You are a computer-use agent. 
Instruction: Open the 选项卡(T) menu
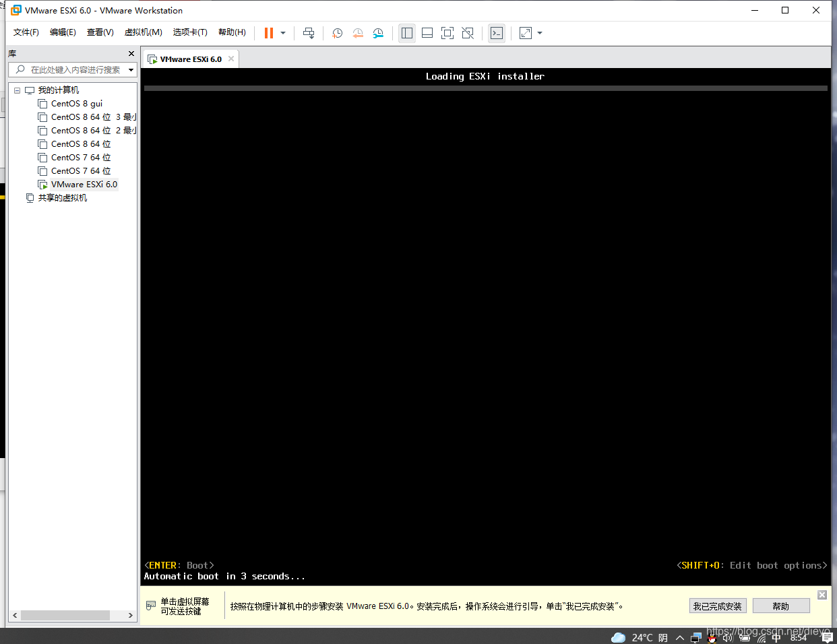tap(190, 32)
